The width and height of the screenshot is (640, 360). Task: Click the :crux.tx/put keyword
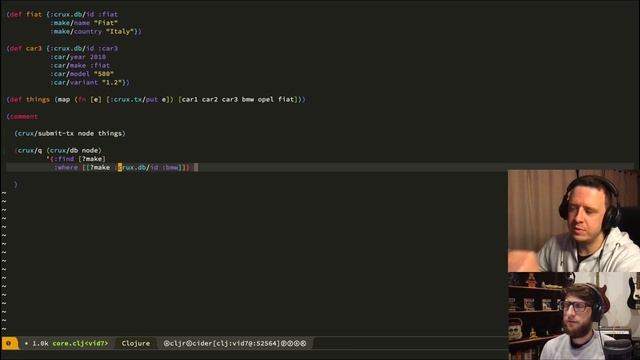click(x=134, y=100)
